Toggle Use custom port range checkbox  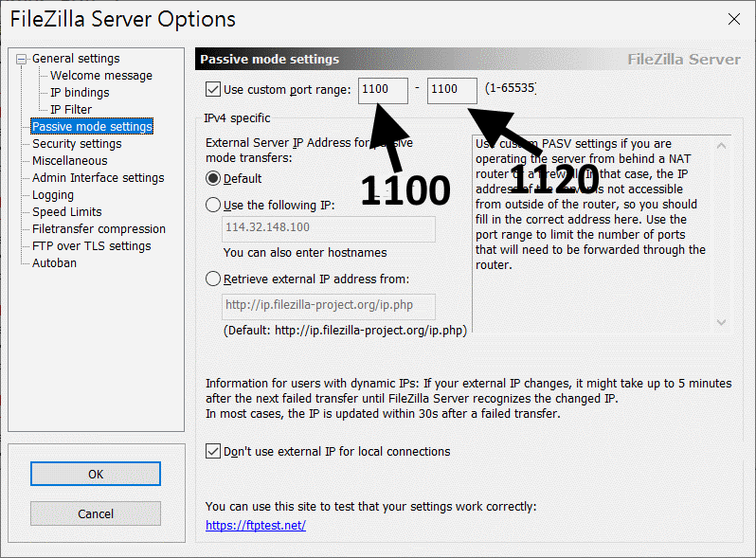click(x=212, y=89)
